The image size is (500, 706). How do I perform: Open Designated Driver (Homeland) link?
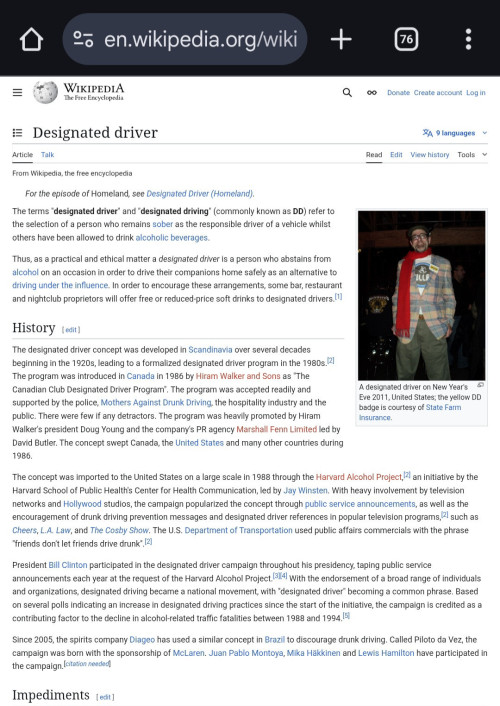(x=200, y=194)
